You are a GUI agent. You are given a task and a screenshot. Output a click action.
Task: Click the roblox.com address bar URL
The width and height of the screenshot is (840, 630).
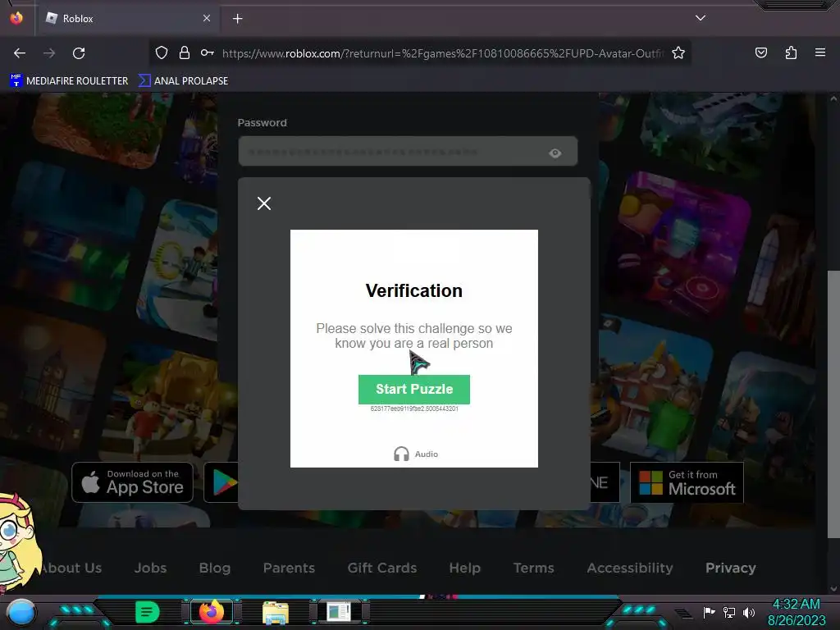coord(442,53)
